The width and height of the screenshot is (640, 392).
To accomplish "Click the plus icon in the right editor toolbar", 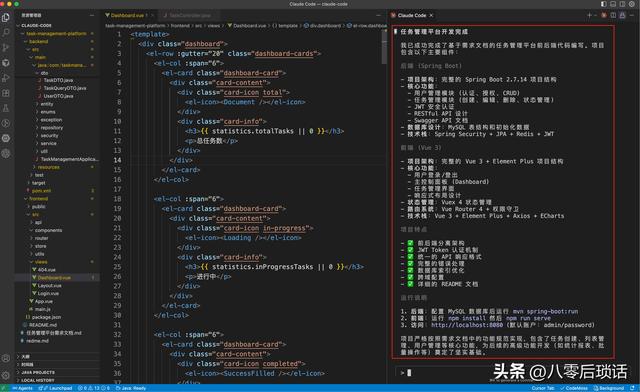I will (589, 15).
